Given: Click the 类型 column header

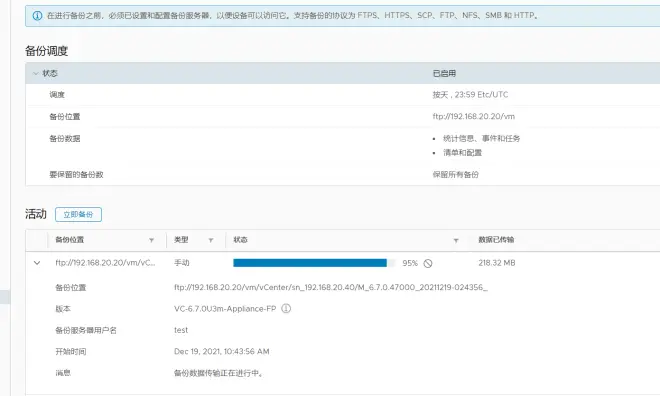Looking at the screenshot, I should [181, 240].
